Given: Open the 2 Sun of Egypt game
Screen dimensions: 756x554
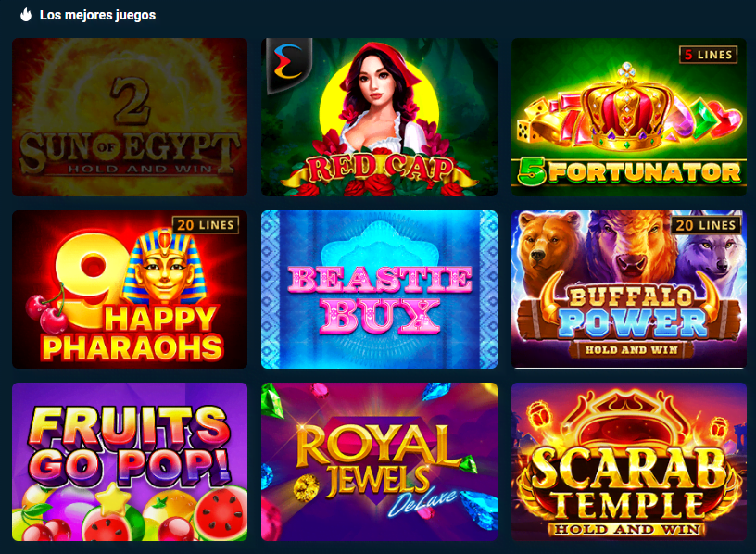Looking at the screenshot, I should (x=130, y=117).
